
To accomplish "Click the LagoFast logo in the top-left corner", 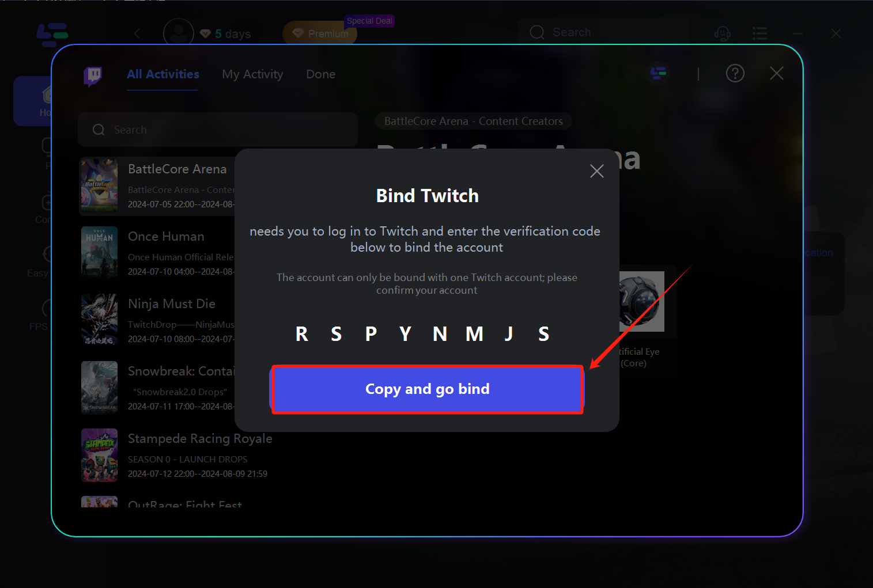I will pyautogui.click(x=52, y=35).
